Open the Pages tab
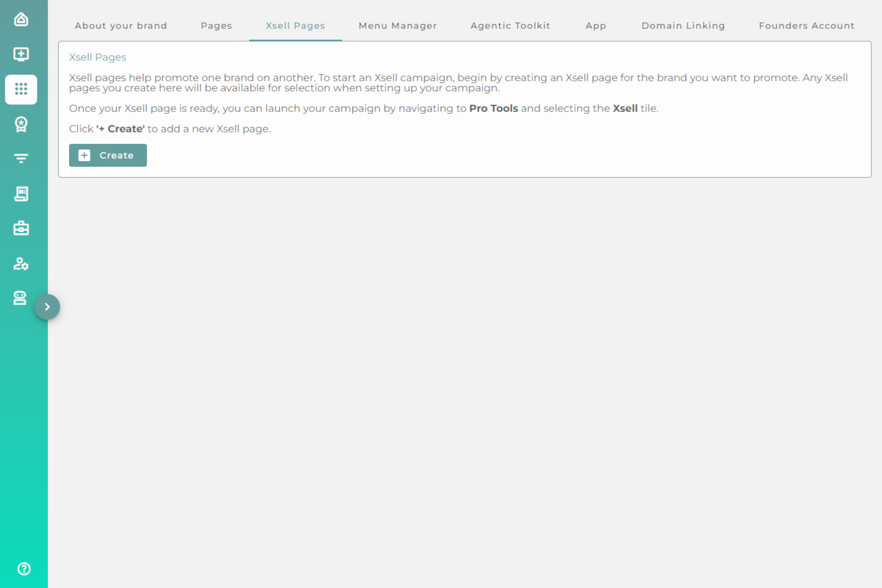This screenshot has height=588, width=882. [216, 26]
